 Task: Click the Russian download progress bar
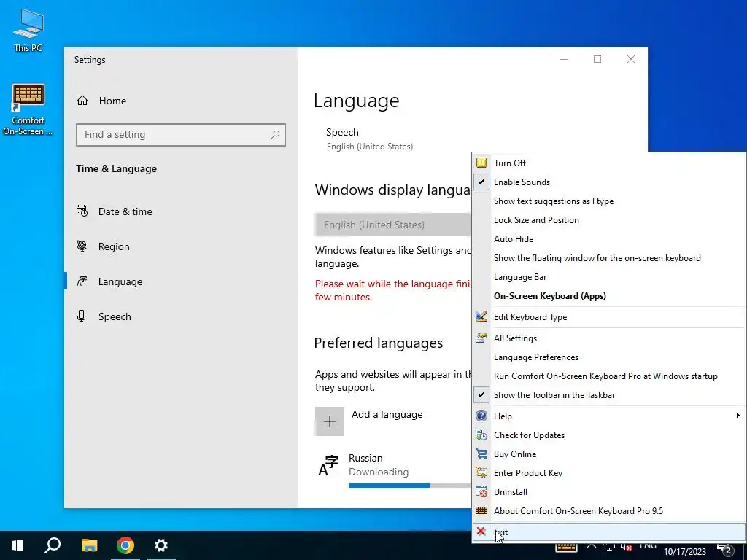410,486
